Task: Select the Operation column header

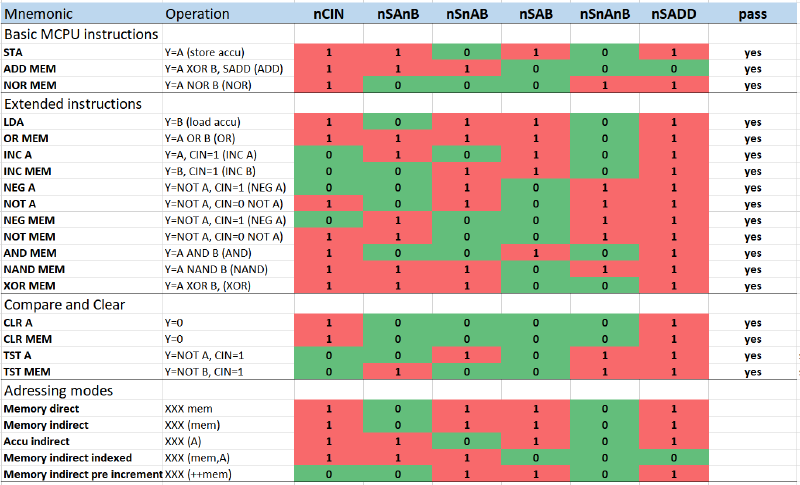Action: click(x=197, y=15)
